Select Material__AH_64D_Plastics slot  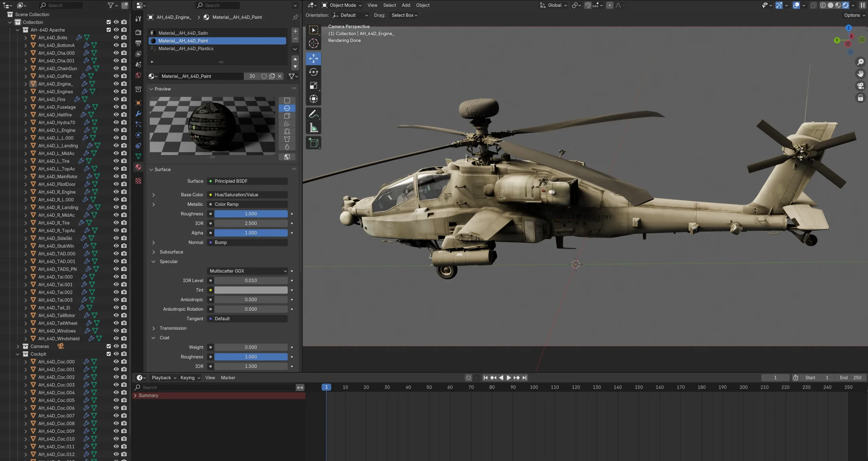[186, 49]
